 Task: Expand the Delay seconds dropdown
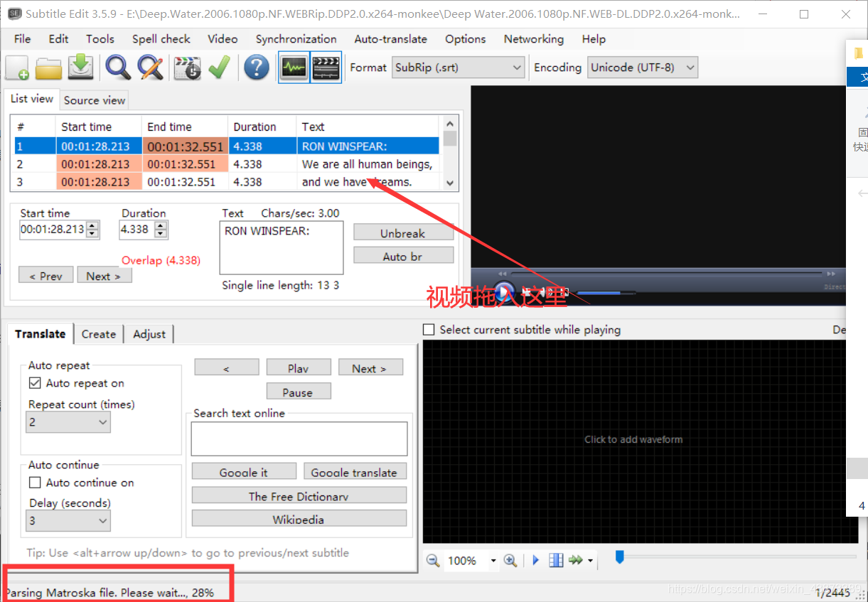pos(68,521)
